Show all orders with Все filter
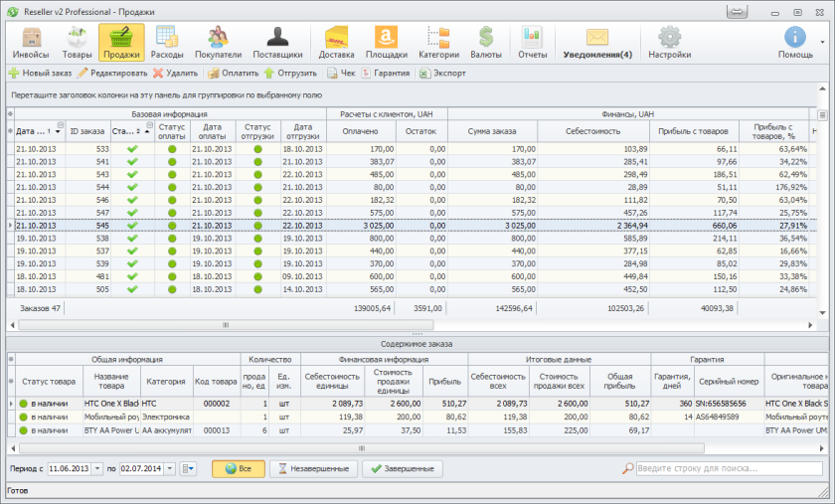The height and width of the screenshot is (504, 835). click(x=239, y=468)
